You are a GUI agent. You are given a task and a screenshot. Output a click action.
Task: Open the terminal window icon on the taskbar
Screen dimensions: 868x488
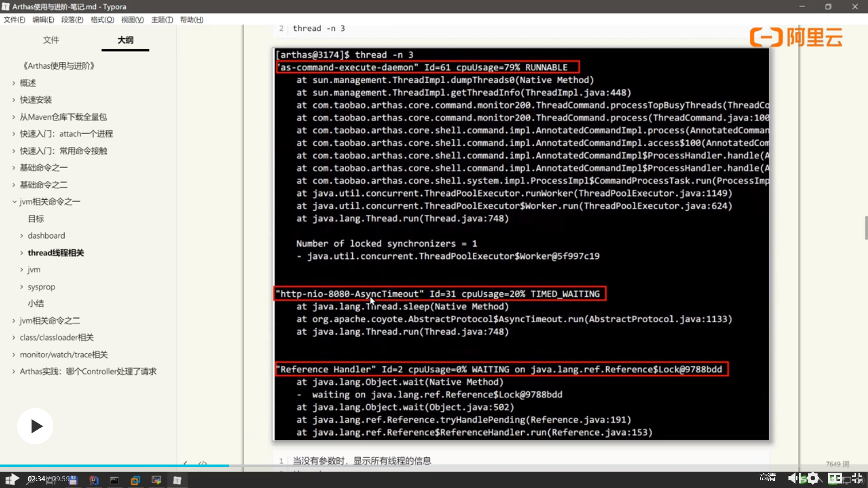[114, 480]
